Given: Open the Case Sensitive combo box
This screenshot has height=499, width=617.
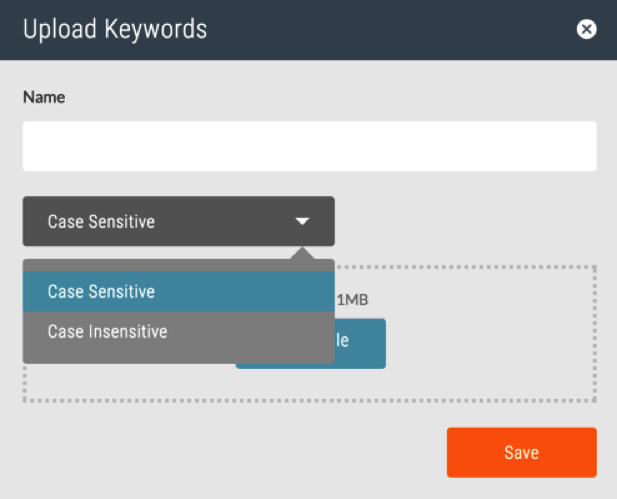Looking at the screenshot, I should 179,221.
